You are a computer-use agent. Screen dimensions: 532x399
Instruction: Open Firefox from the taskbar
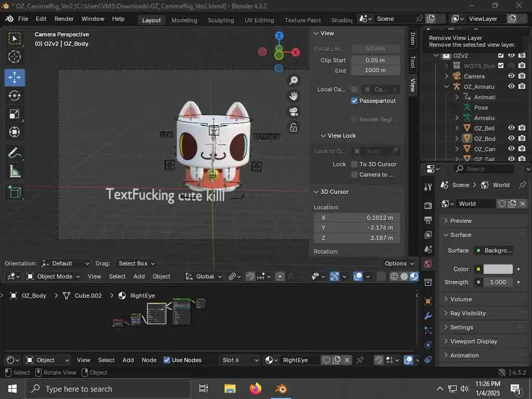coord(256,389)
